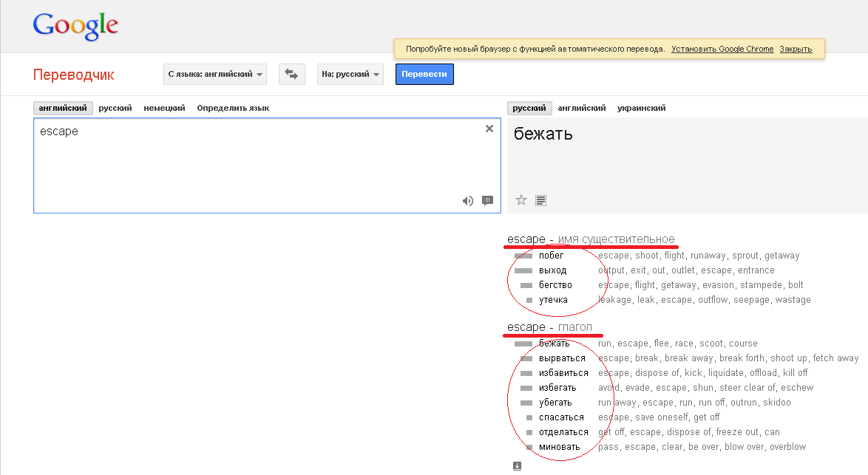Viewport: 868px width, 475px height.
Task: Click the 'escape - имя существительное' heading
Action: coord(591,239)
